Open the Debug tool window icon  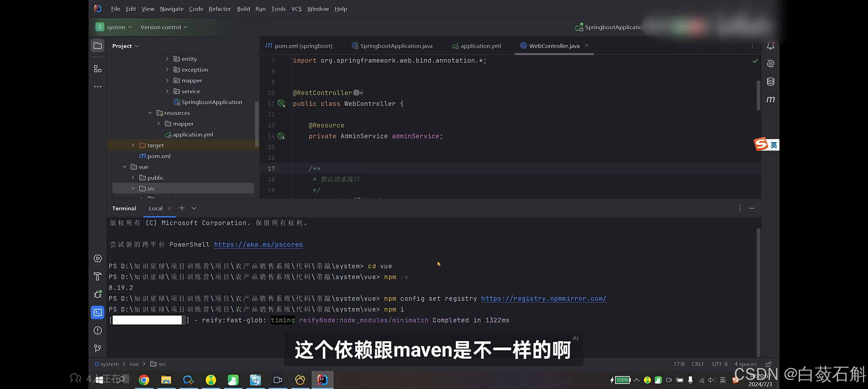click(98, 294)
